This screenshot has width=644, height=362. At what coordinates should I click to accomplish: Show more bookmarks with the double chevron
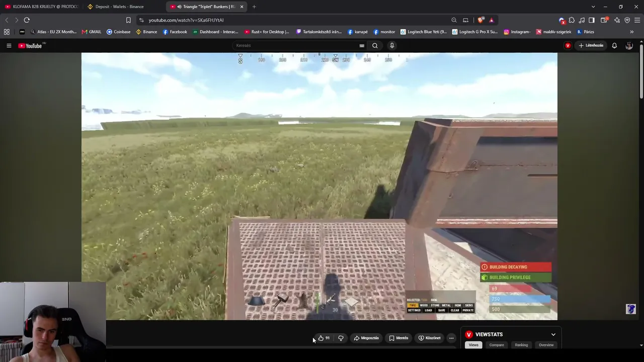tap(632, 32)
